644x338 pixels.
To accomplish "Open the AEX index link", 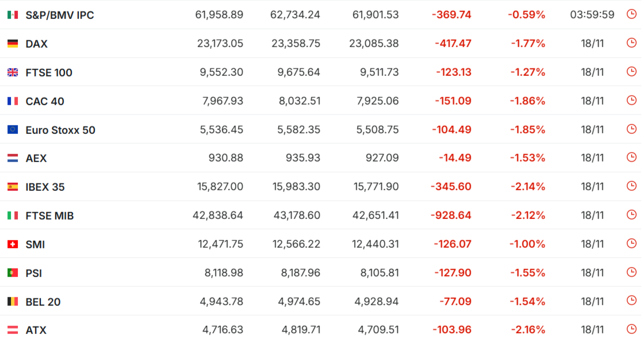I will click(x=36, y=158).
